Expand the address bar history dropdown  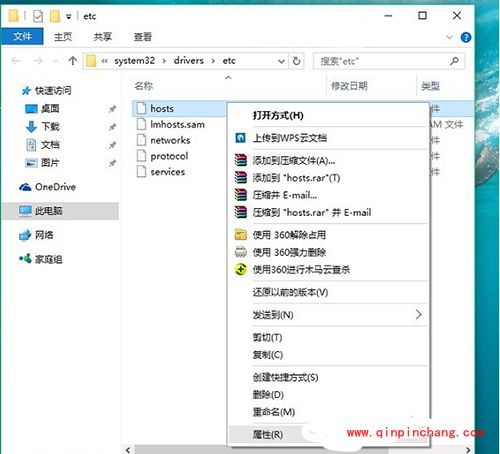(x=281, y=61)
